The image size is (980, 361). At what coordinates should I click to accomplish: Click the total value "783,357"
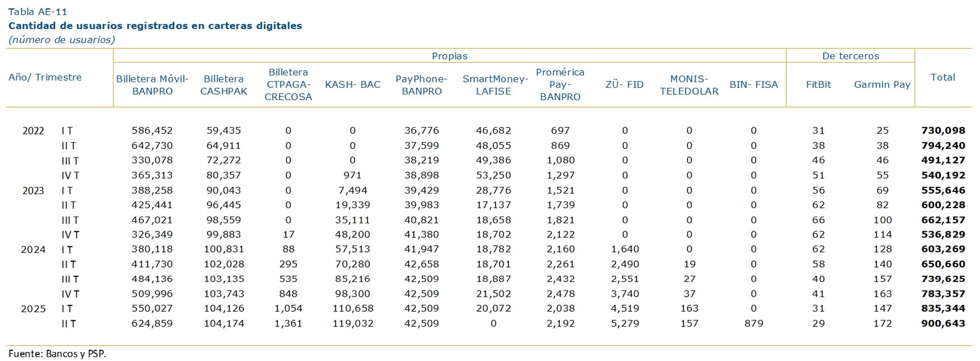(x=943, y=294)
